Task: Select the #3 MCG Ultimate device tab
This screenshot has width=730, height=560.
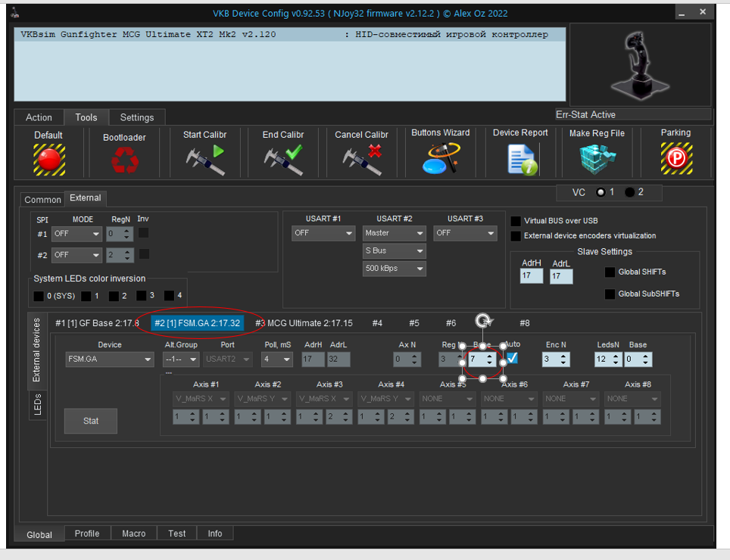Action: point(304,323)
